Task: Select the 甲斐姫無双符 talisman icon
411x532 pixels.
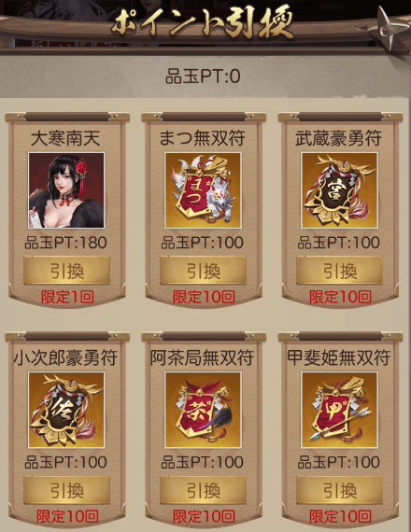Action: pyautogui.click(x=340, y=410)
